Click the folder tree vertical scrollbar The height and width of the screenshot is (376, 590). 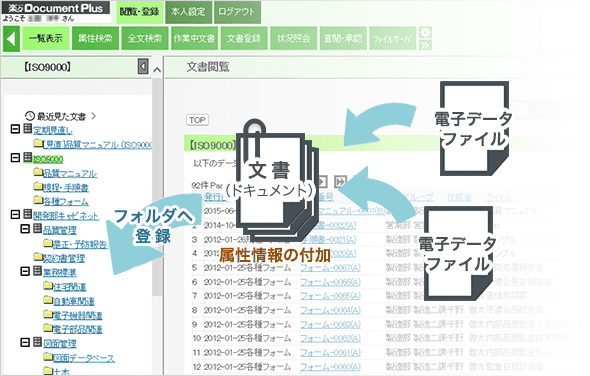tap(158, 188)
